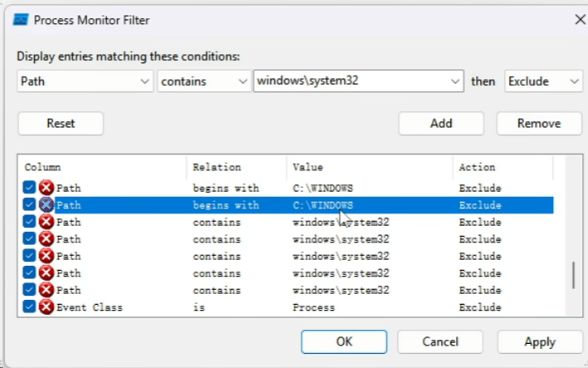Click Exclude in the Event Class row

480,307
